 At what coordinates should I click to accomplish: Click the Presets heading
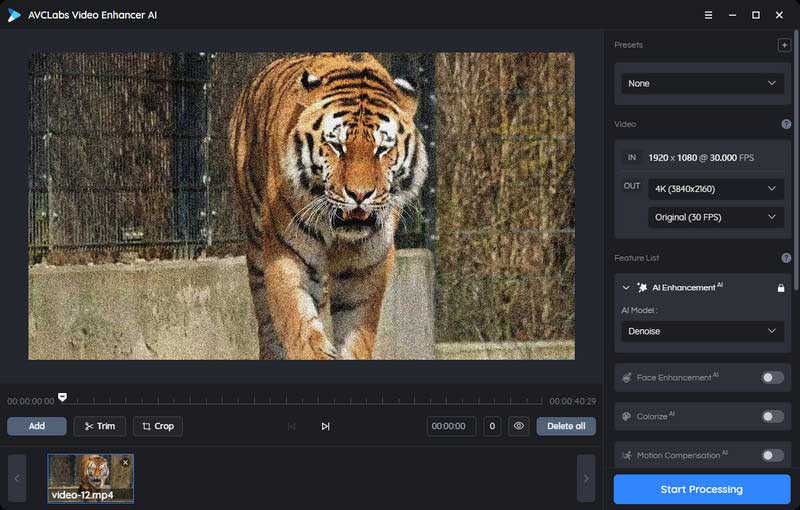coord(628,45)
